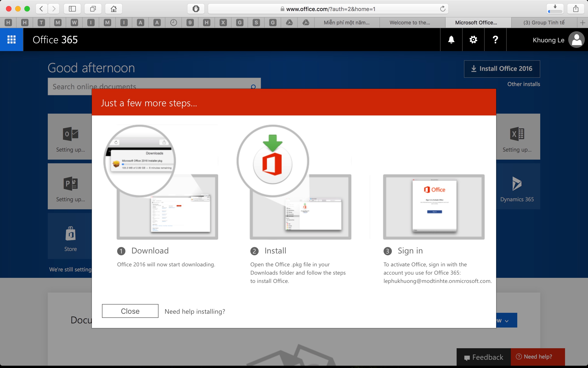Click the Download step heading
588x368 pixels.
150,251
